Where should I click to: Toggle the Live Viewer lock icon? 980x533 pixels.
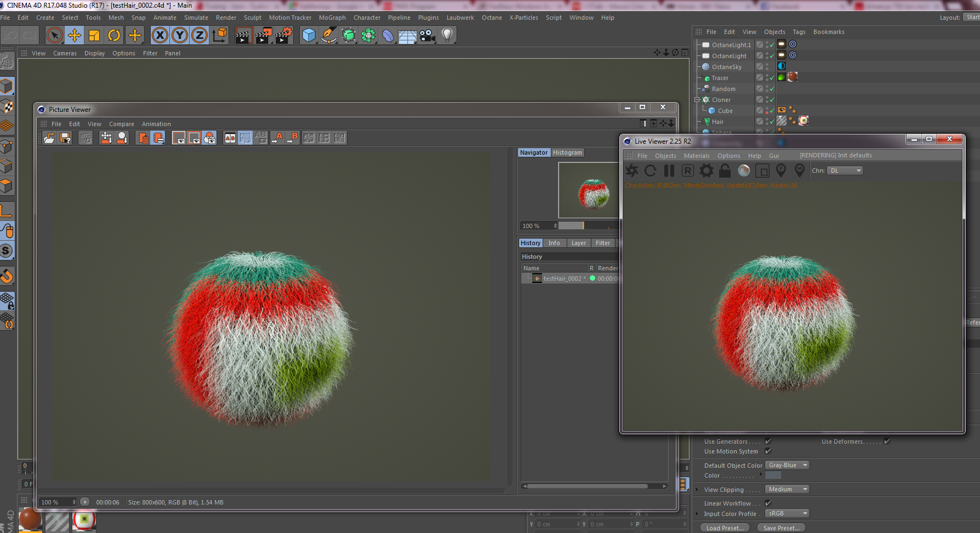[725, 171]
